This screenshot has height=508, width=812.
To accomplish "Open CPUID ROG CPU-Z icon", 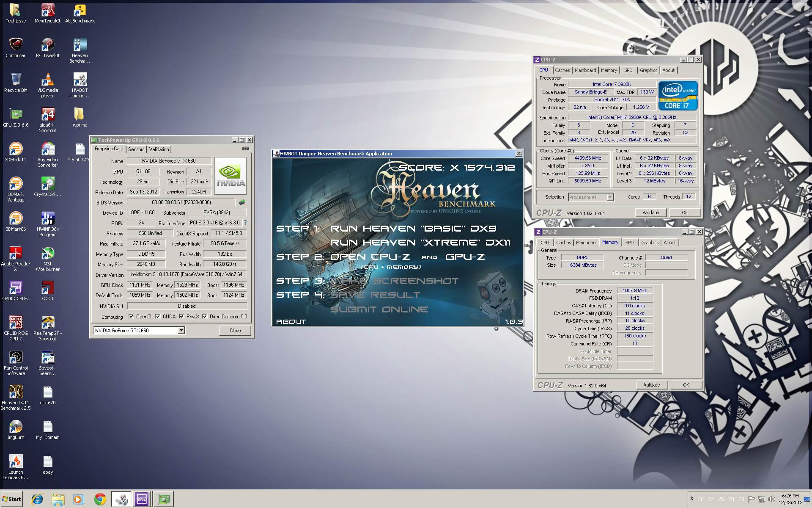I will click(x=16, y=329).
